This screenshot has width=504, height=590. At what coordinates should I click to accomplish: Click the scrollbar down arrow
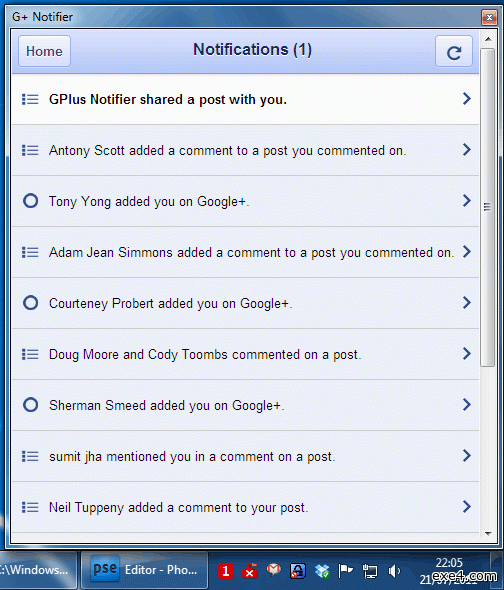click(488, 534)
